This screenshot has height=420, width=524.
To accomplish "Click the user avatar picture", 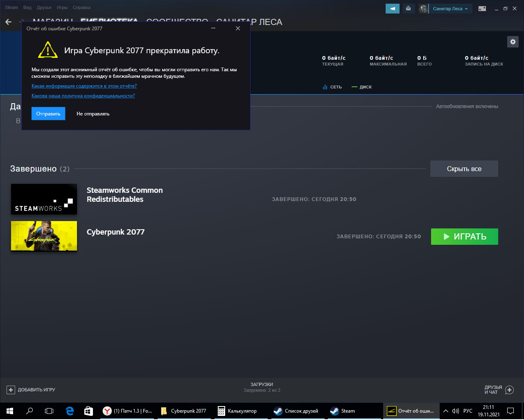I will point(423,8).
